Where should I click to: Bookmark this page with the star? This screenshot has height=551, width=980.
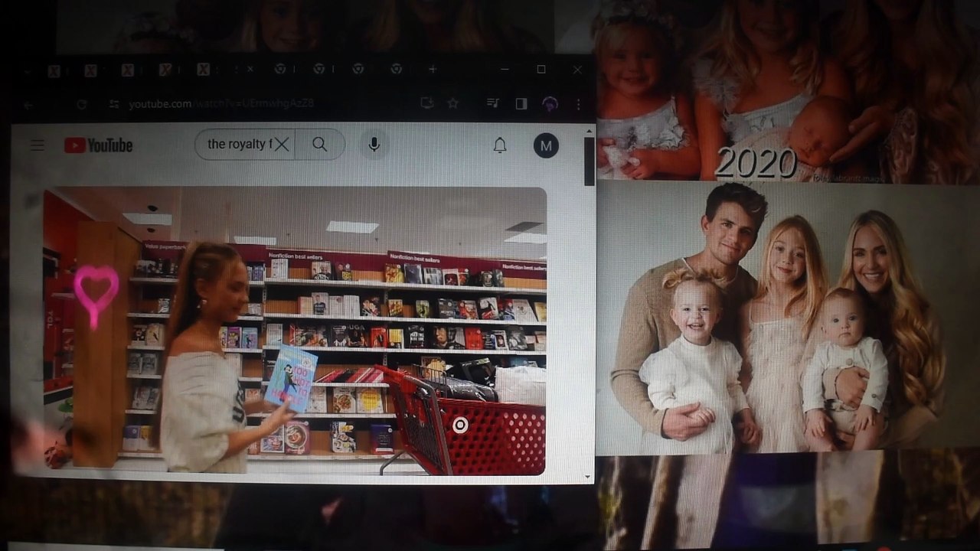tap(452, 103)
